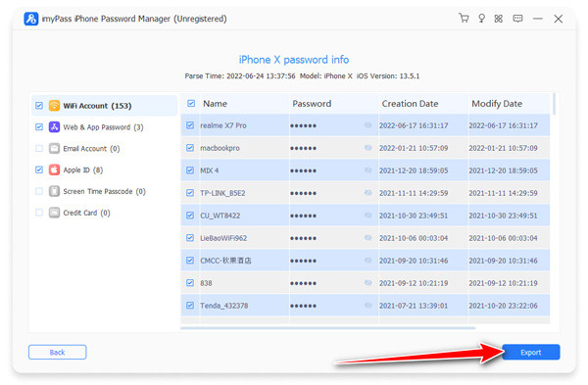Click the Web & App Password purple icon

pyautogui.click(x=54, y=127)
